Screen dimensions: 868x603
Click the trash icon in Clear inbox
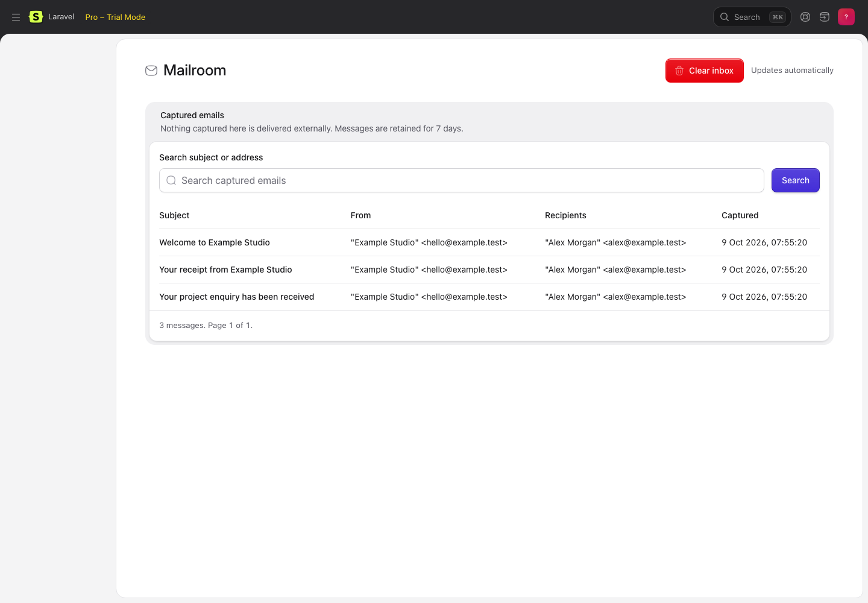(x=679, y=71)
